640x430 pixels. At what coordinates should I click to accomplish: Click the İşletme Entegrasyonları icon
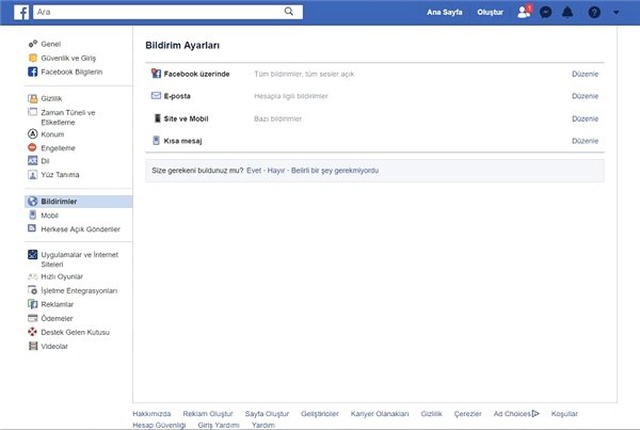pyautogui.click(x=32, y=290)
